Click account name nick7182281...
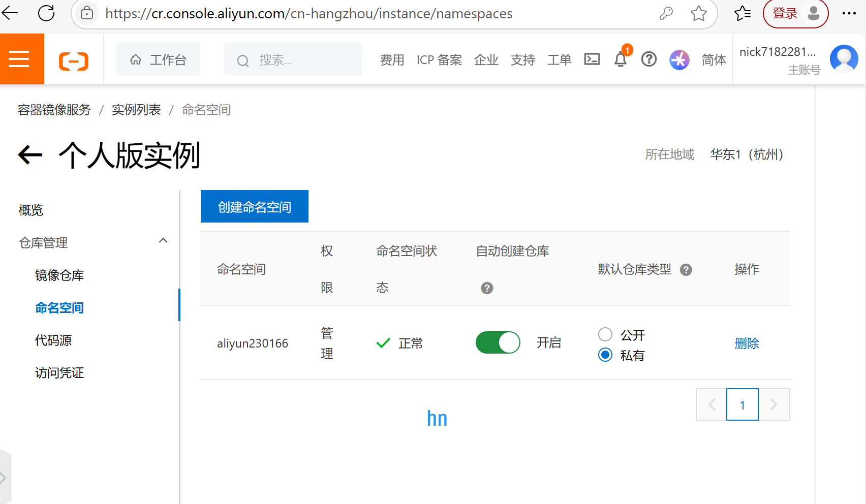The image size is (866, 504). click(778, 52)
